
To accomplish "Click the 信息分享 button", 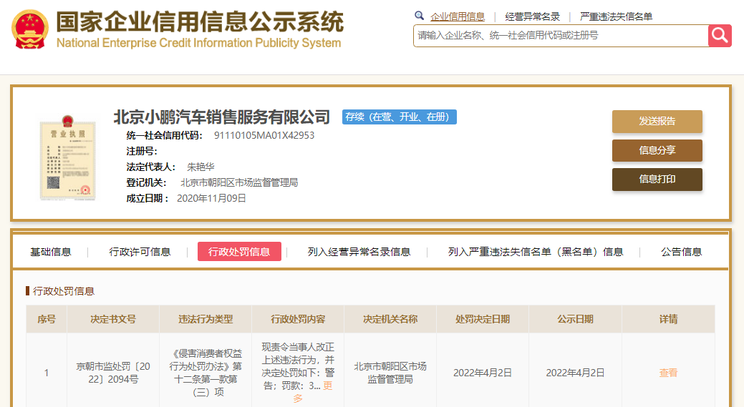I will (x=657, y=150).
